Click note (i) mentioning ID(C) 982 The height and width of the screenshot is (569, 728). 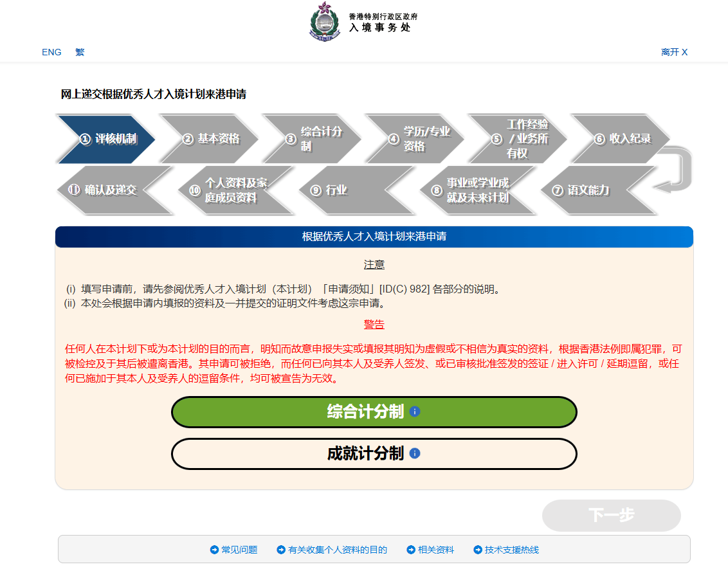pyautogui.click(x=284, y=289)
